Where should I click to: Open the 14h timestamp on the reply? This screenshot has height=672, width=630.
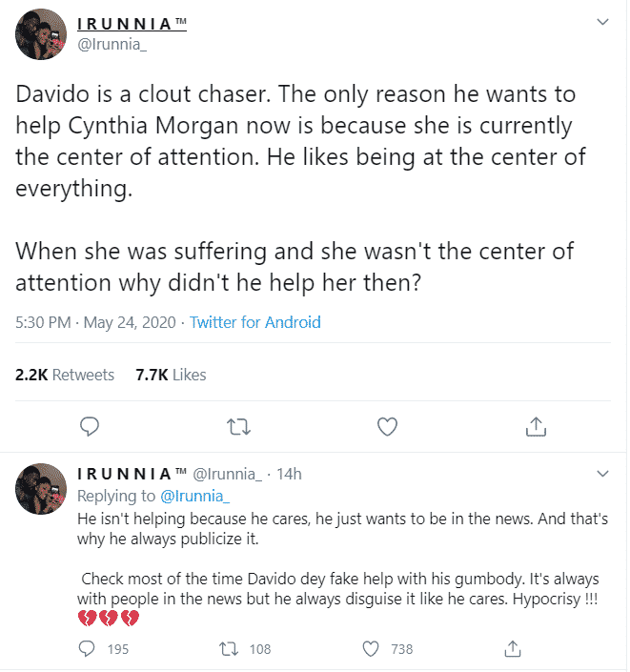click(290, 474)
